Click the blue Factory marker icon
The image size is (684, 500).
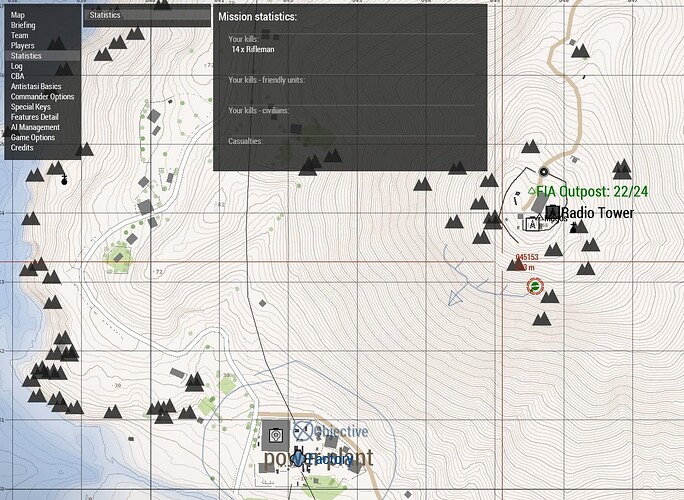(x=298, y=459)
